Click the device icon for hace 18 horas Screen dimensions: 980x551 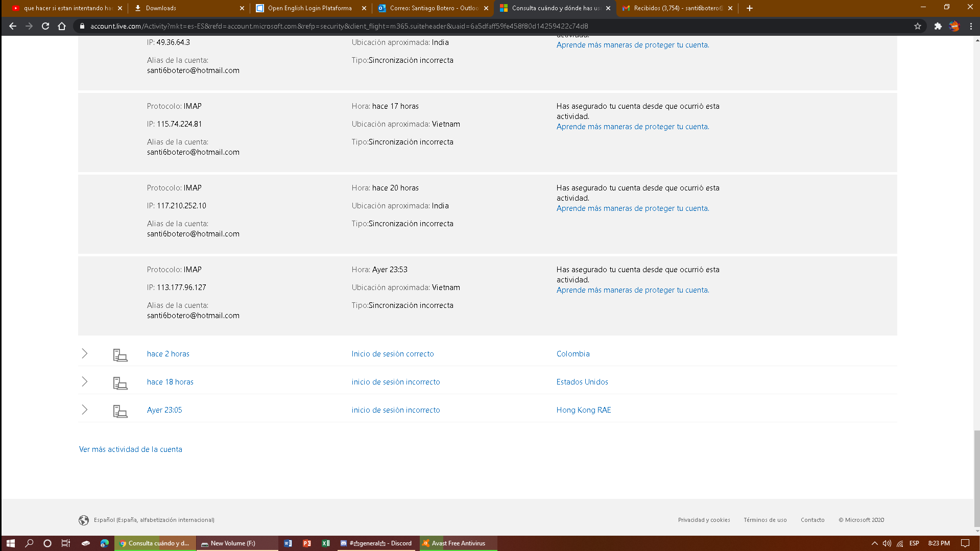120,383
